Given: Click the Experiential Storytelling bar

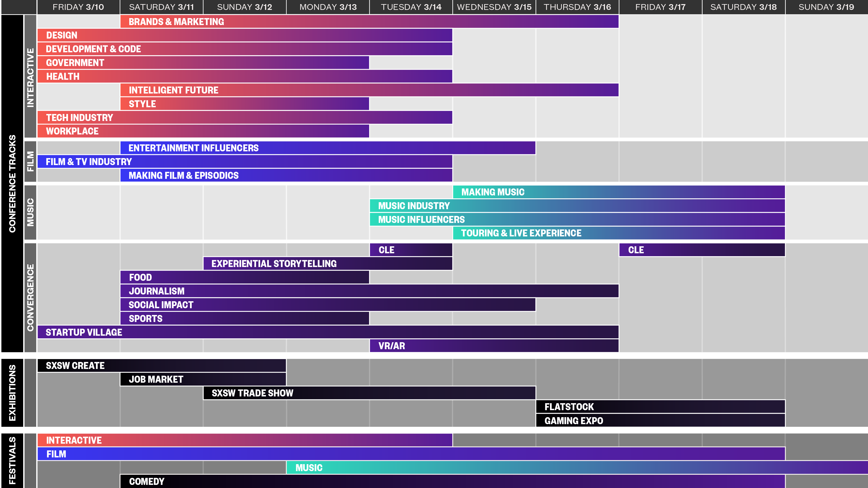Looking at the screenshot, I should [327, 264].
